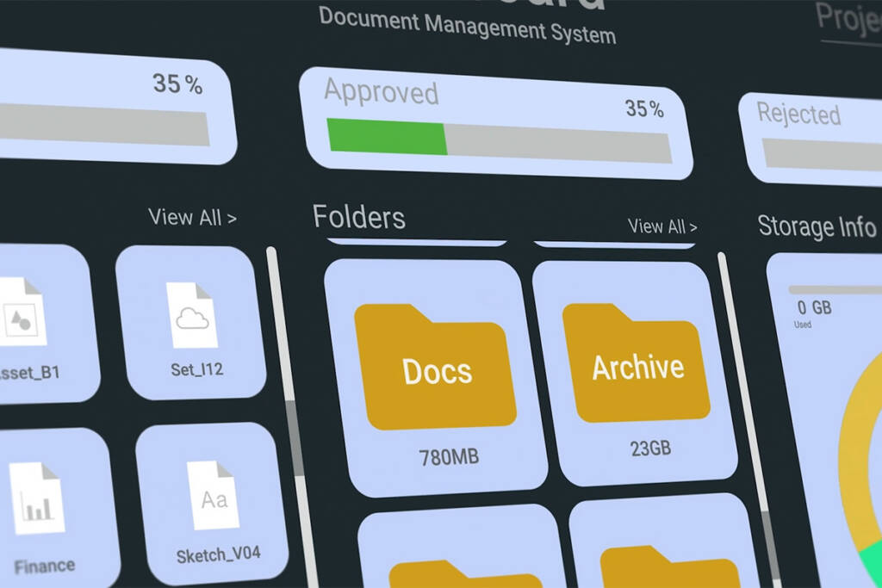
Task: Click View All above the files grid
Action: point(192,217)
